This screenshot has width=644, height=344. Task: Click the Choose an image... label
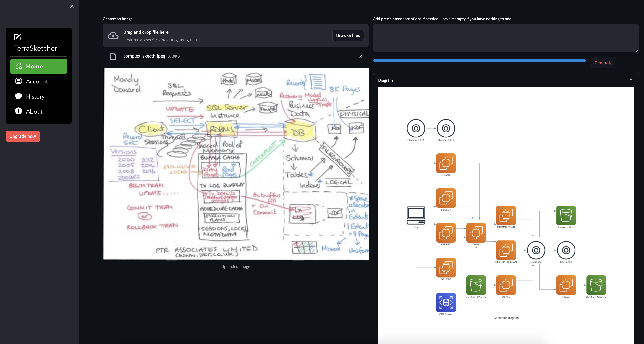click(x=119, y=19)
